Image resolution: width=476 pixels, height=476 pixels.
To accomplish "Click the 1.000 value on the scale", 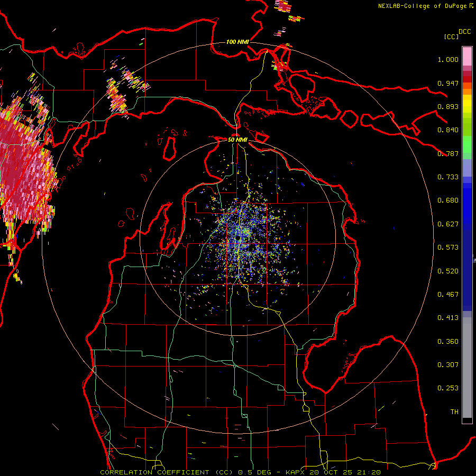I will click(x=448, y=59).
